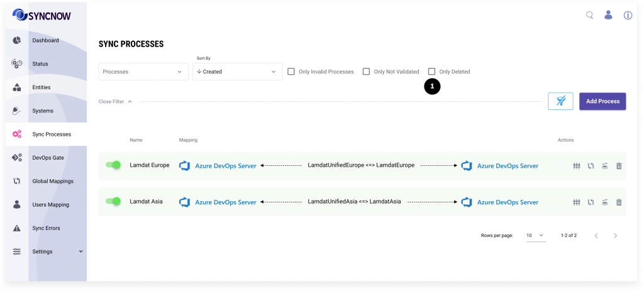
Task: Collapse the filter with Close Filter
Action: (115, 101)
